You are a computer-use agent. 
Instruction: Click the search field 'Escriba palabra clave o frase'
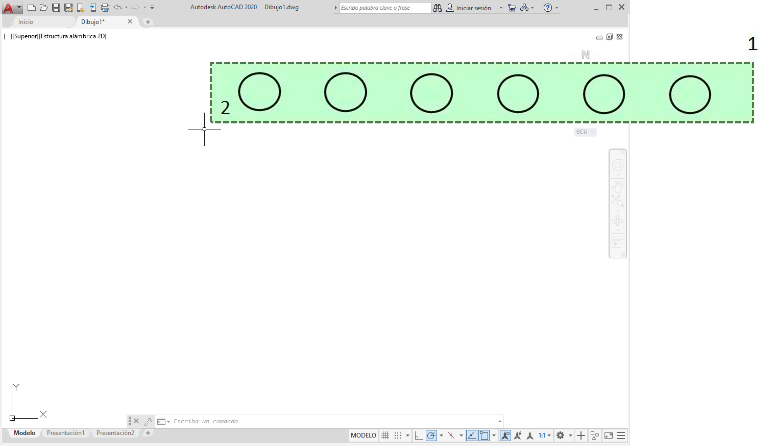coord(385,8)
